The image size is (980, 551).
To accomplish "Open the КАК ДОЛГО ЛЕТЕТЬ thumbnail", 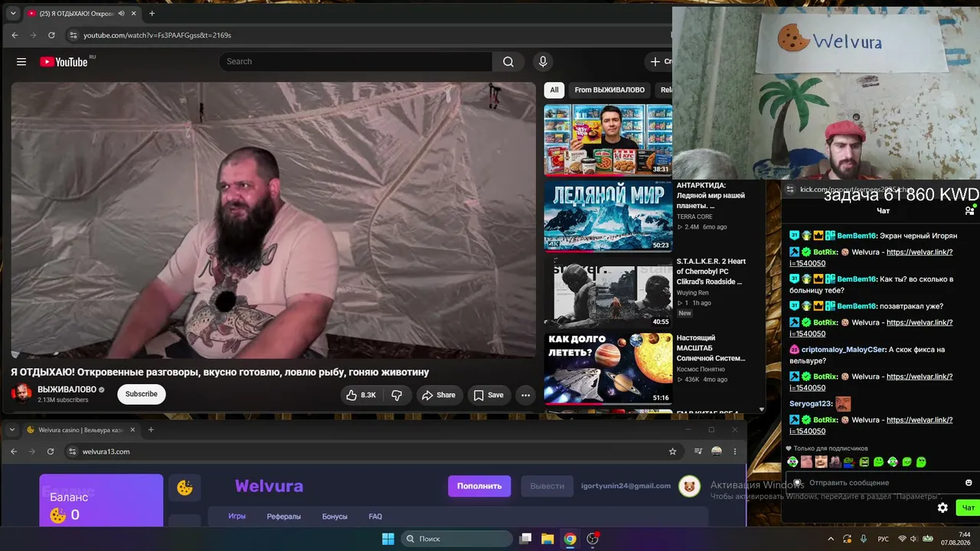I will point(608,368).
